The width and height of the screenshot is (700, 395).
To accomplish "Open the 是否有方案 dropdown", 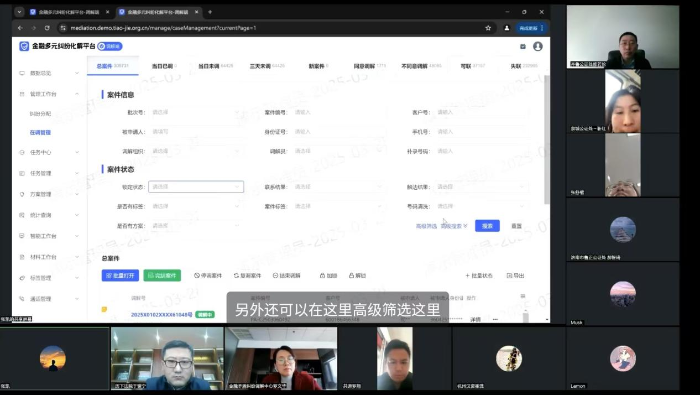I will [x=196, y=226].
